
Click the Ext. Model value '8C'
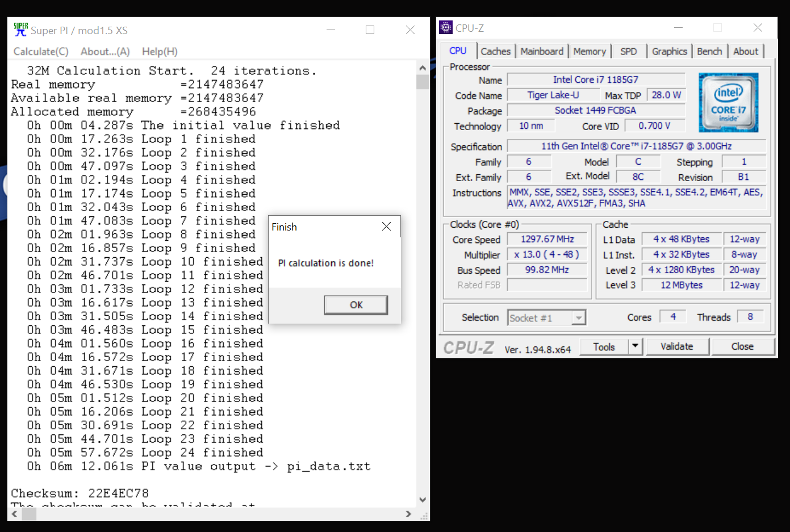coord(638,177)
